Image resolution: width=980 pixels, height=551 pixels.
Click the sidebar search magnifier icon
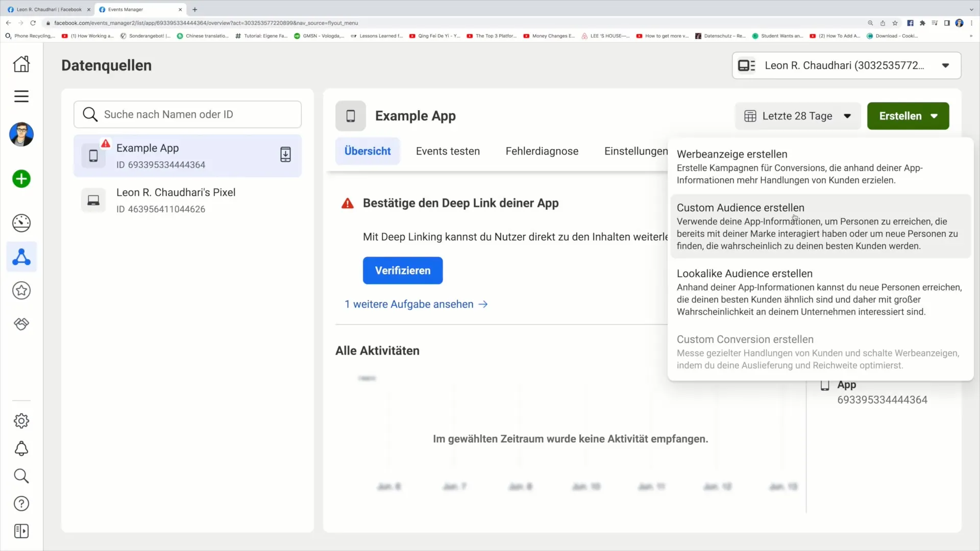(21, 476)
